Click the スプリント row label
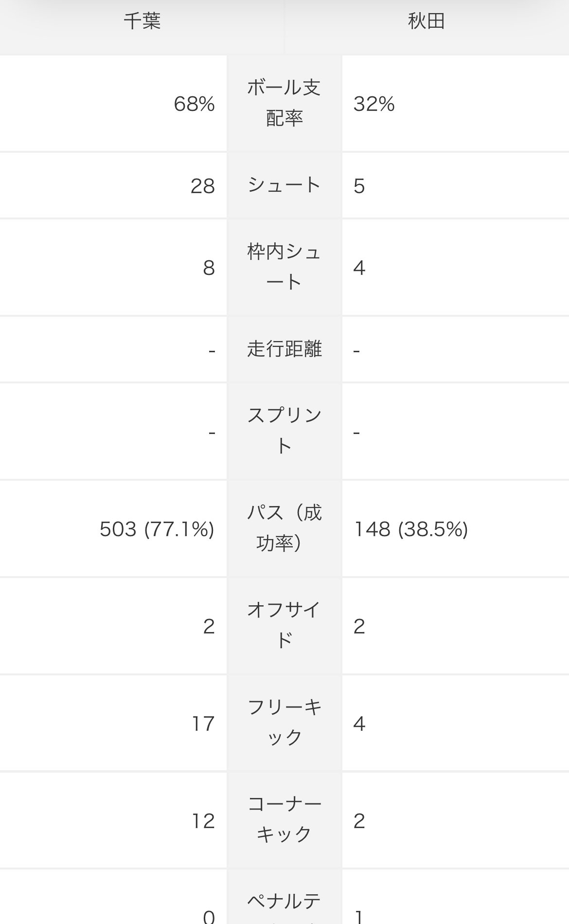 [284, 431]
